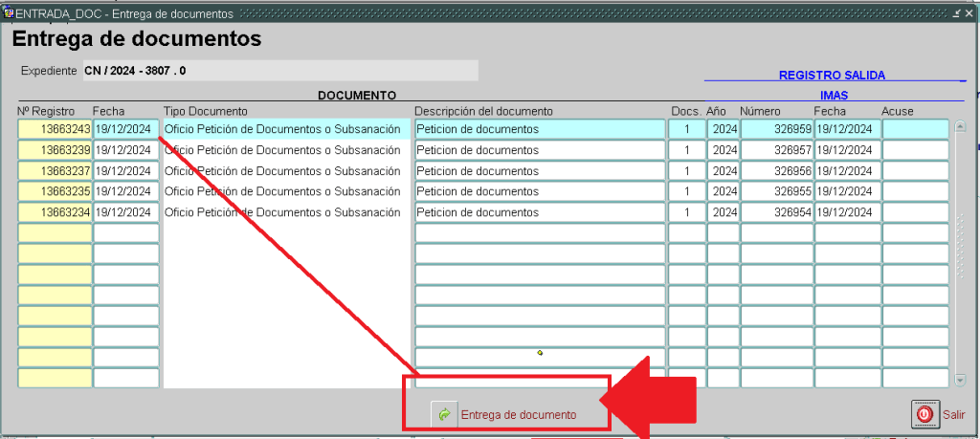Image resolution: width=980 pixels, height=439 pixels.
Task: Click the REGISTRO SALIDA link heading
Action: pyautogui.click(x=831, y=75)
